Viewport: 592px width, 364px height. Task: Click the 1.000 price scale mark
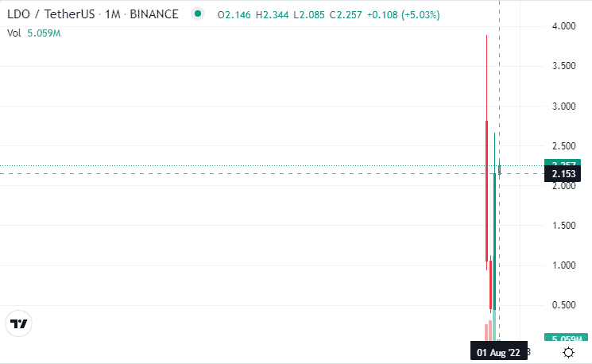[563, 265]
